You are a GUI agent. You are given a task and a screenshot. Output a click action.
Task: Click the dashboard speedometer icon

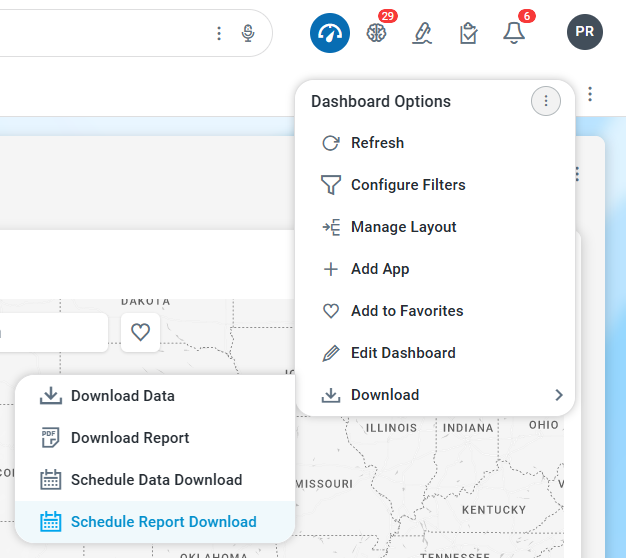pos(328,32)
